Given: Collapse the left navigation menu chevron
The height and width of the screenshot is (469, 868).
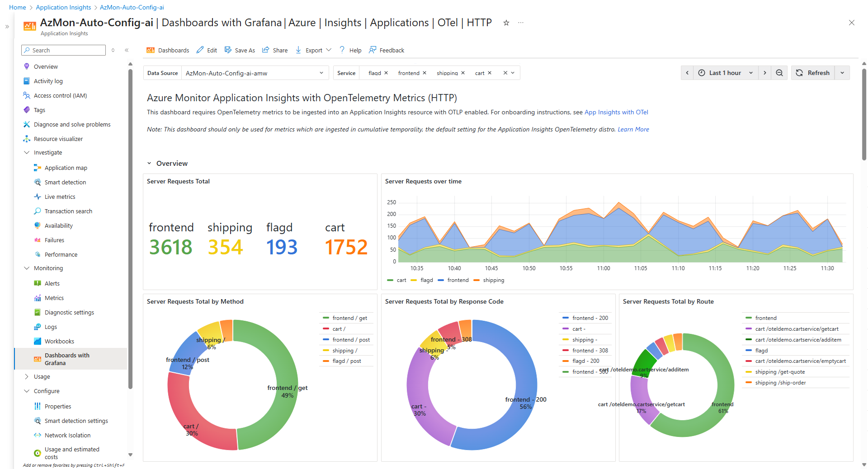Looking at the screenshot, I should tap(127, 50).
